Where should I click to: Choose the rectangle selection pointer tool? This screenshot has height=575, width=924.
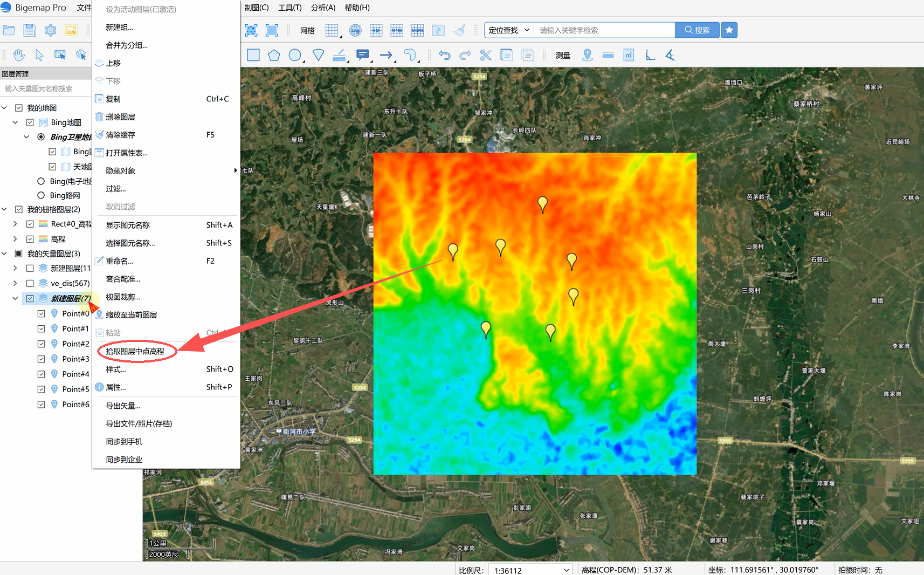pos(60,55)
